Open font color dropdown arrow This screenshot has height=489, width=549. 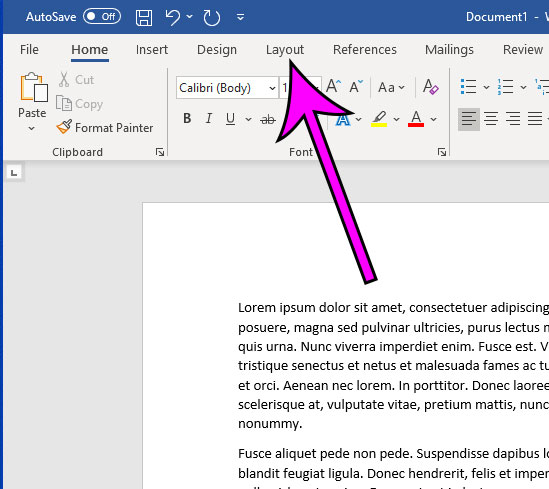click(x=433, y=119)
